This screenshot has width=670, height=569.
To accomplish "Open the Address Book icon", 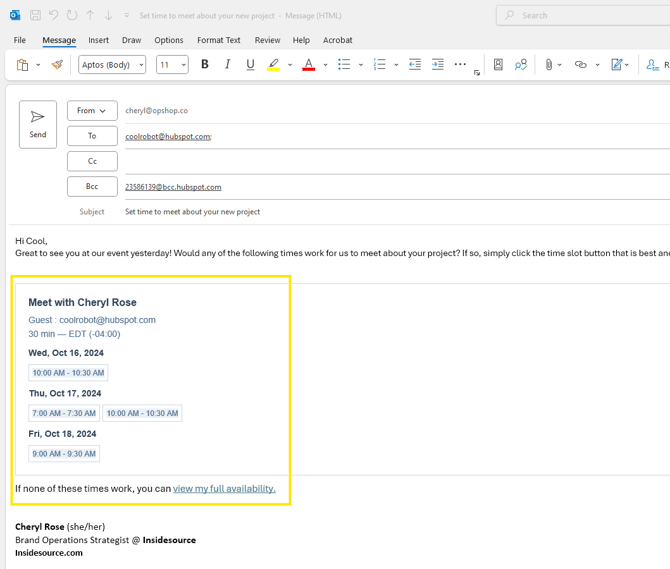I will pos(498,65).
